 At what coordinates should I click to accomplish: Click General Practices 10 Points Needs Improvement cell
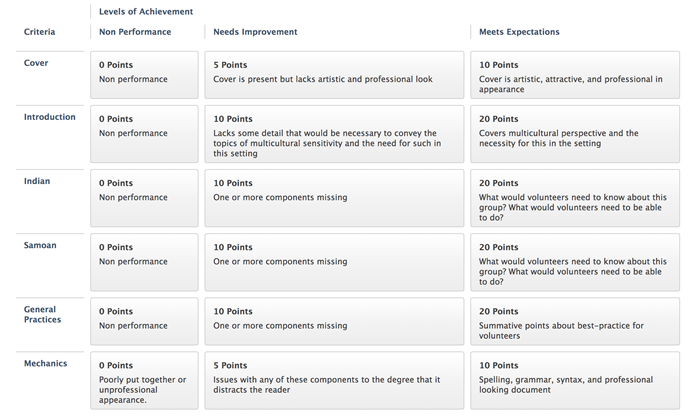point(334,322)
